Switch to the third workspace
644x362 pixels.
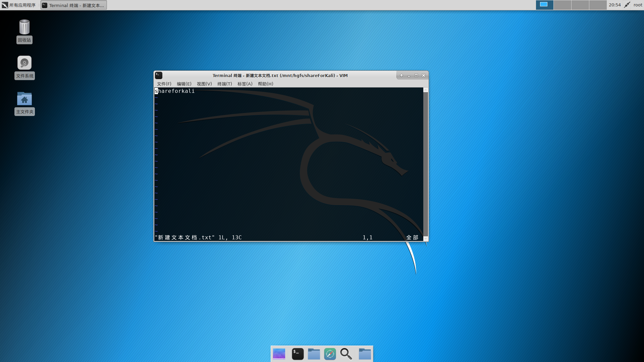580,5
